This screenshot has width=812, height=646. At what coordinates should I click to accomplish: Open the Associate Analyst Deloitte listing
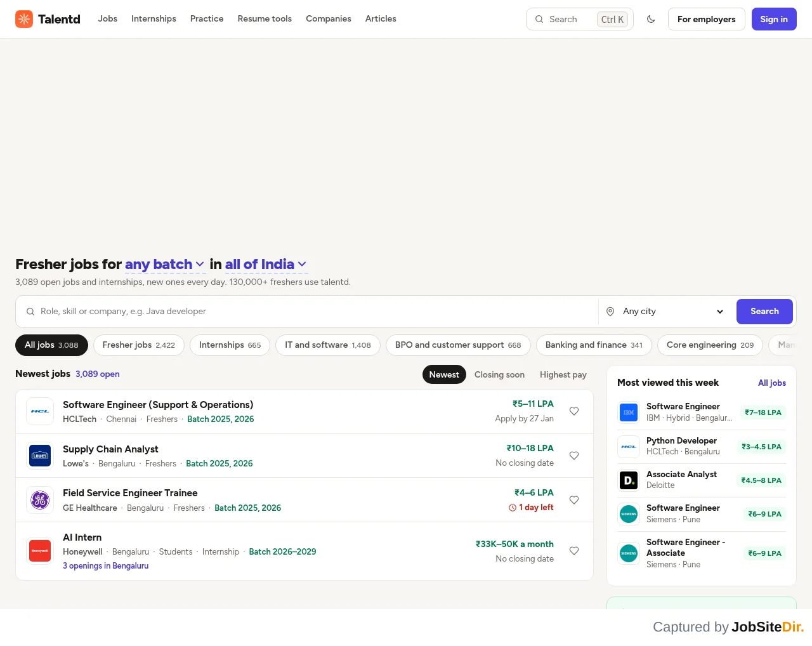point(702,480)
